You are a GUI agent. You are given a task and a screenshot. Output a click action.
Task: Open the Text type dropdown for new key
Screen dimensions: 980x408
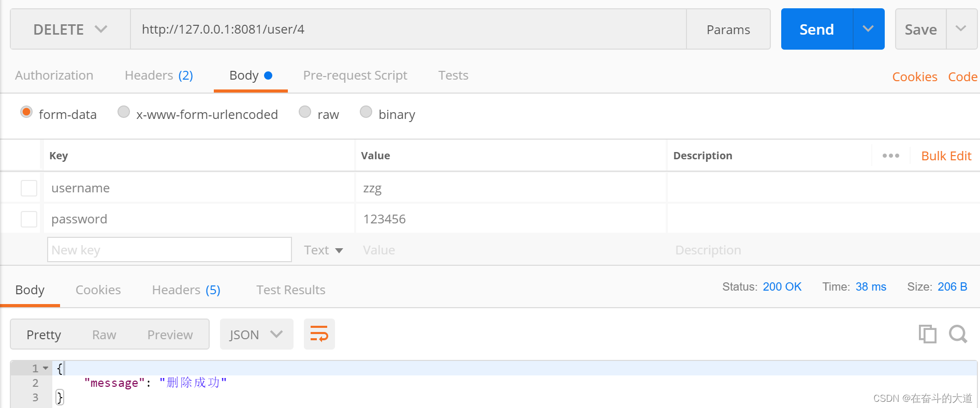pyautogui.click(x=324, y=250)
